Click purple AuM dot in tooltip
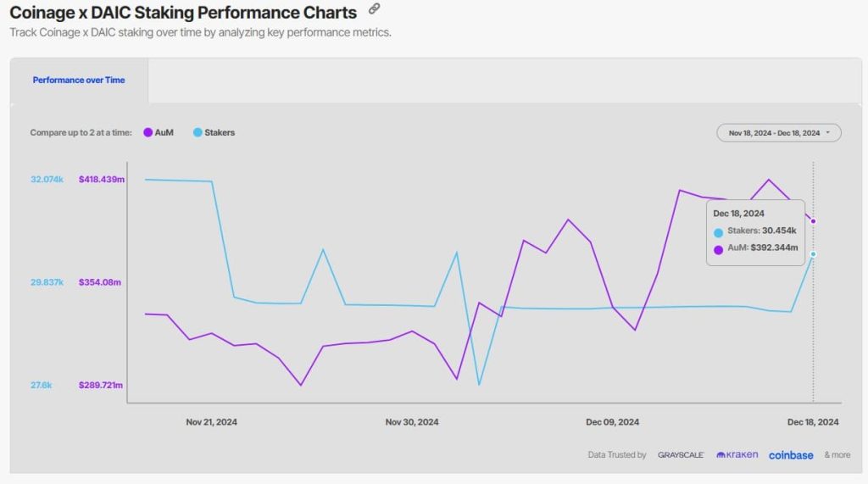This screenshot has height=484, width=868. point(718,250)
